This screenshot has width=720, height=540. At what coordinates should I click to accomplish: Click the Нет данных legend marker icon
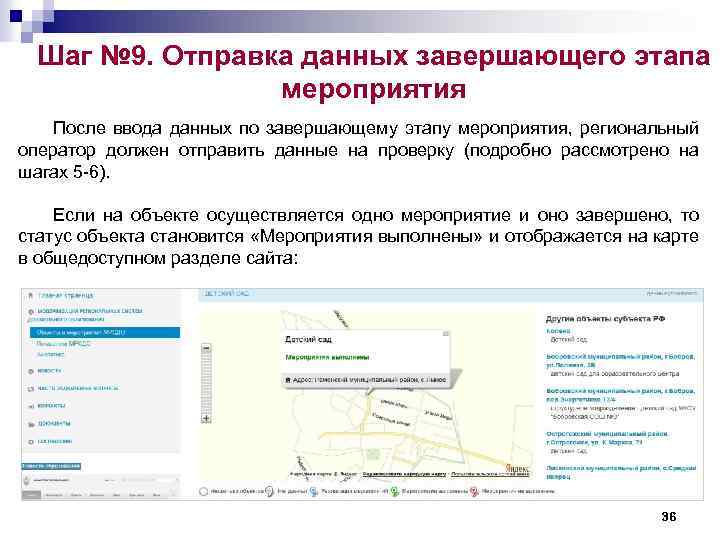[x=270, y=491]
